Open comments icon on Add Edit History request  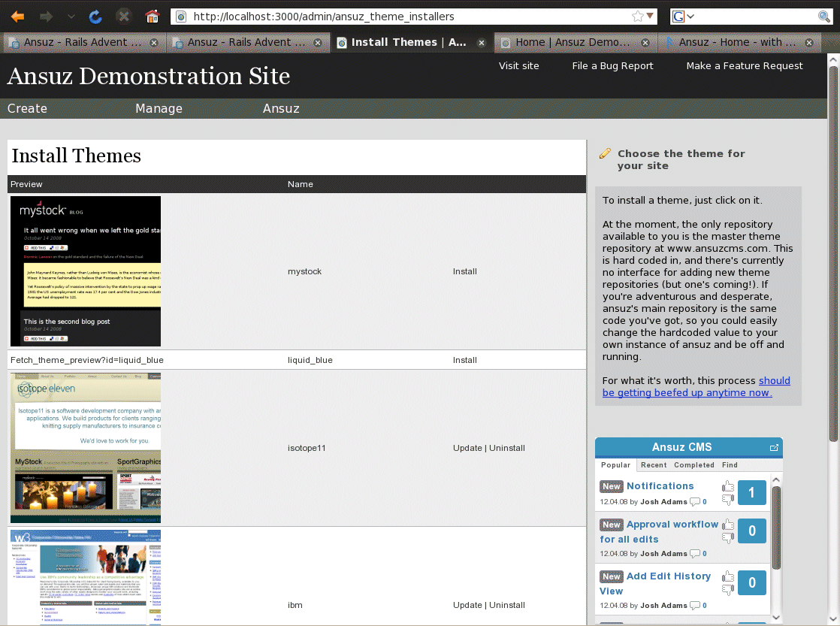point(695,606)
